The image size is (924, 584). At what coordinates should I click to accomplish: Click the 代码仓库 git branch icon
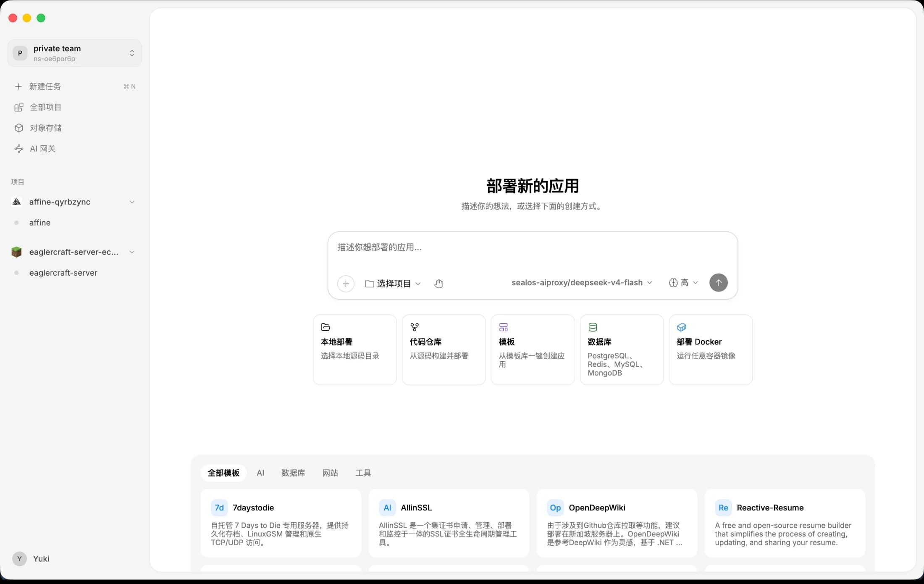tap(415, 327)
